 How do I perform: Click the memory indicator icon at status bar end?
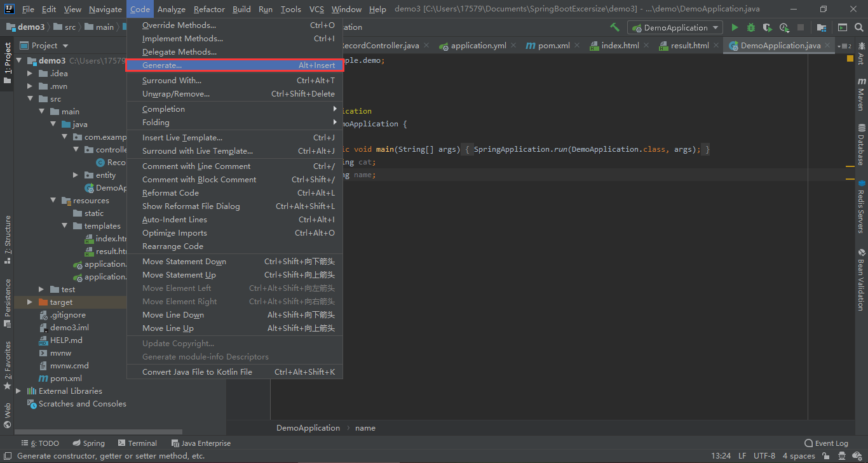click(x=858, y=455)
